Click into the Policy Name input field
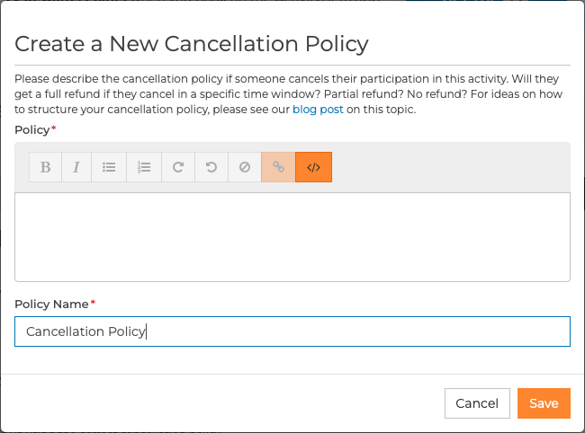The width and height of the screenshot is (585, 433). pyautogui.click(x=292, y=332)
